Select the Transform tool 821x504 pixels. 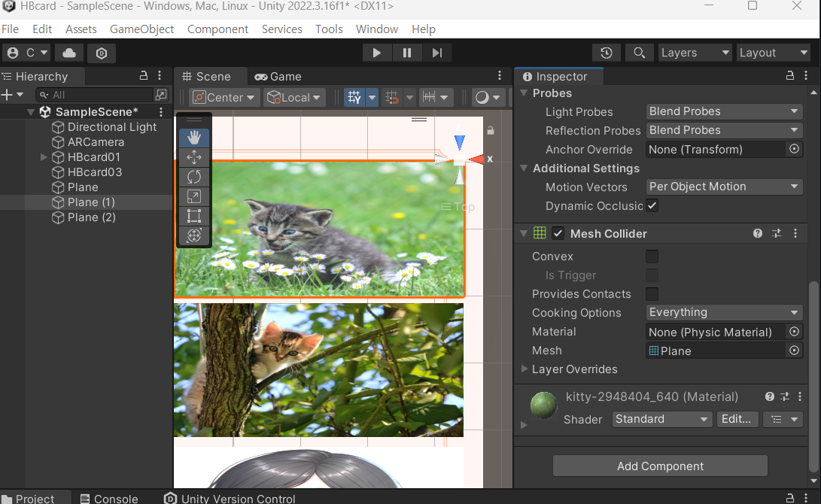[x=193, y=235]
